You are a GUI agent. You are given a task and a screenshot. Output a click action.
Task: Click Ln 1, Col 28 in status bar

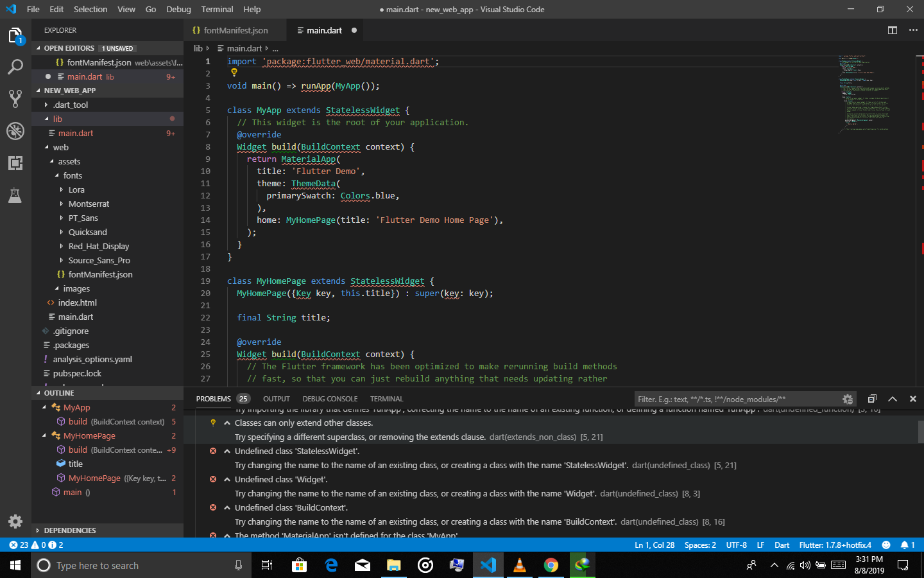[654, 545]
